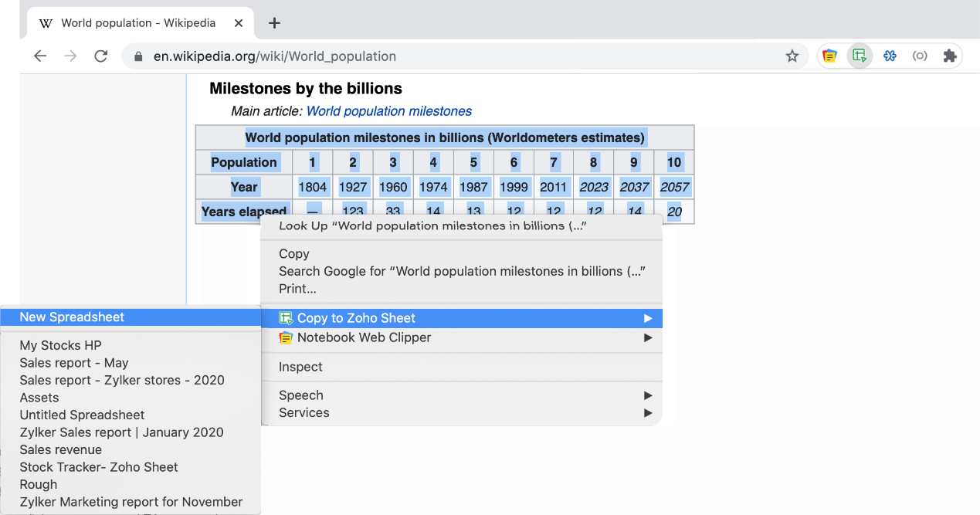The height and width of the screenshot is (515, 980).
Task: Choose Stock Tracker- Zoho Sheet entry
Action: coord(131,467)
